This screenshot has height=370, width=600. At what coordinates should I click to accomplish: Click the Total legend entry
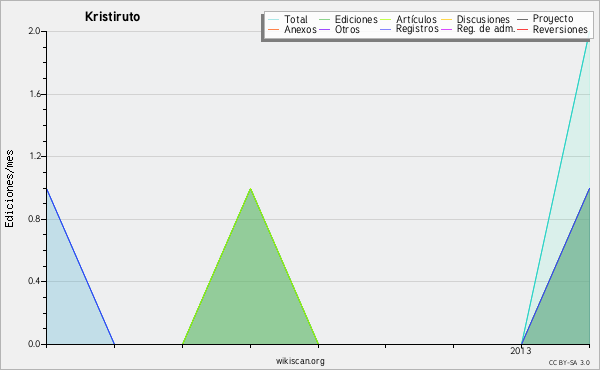pyautogui.click(x=288, y=19)
